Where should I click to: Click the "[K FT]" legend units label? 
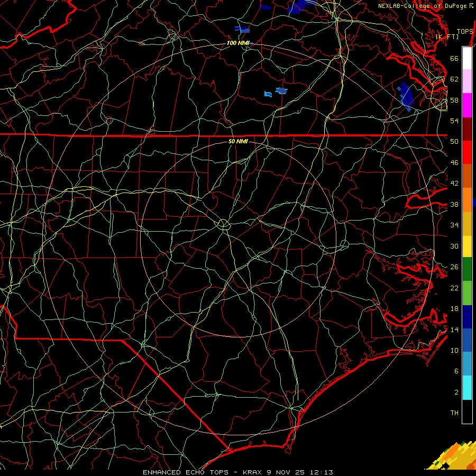point(447,36)
